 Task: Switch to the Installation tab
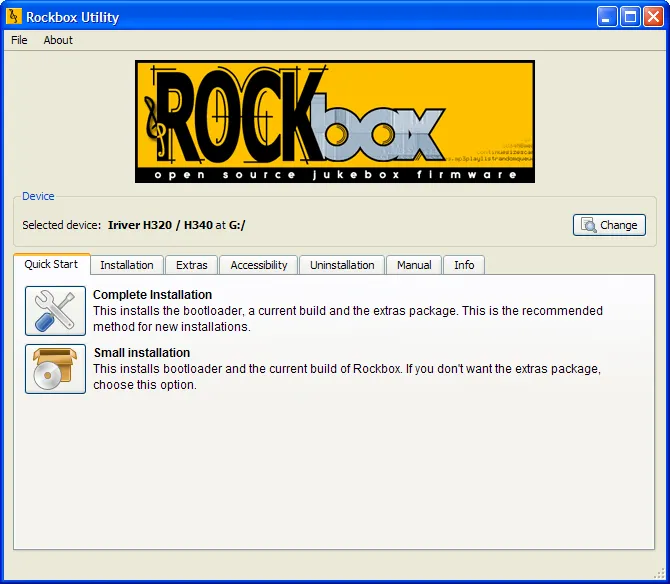127,265
